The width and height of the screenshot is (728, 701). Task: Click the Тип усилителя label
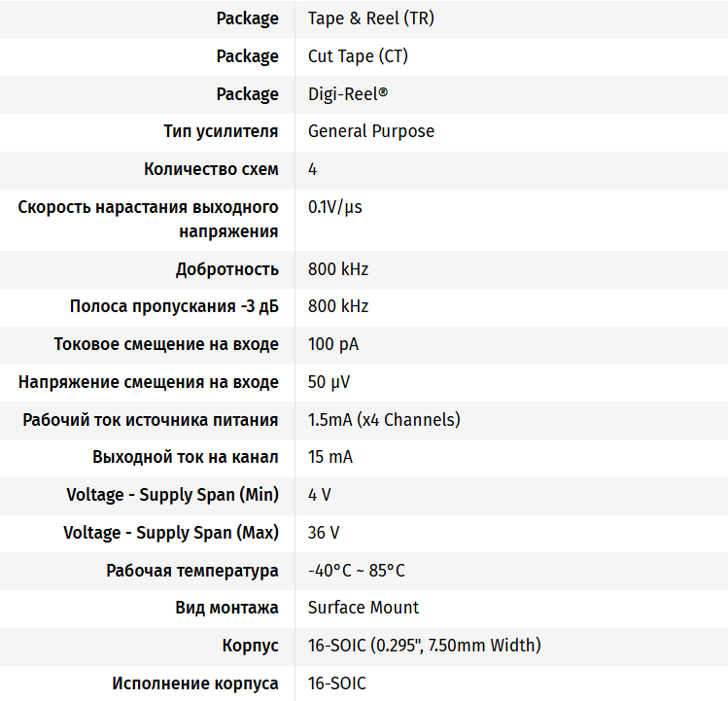coord(221,131)
